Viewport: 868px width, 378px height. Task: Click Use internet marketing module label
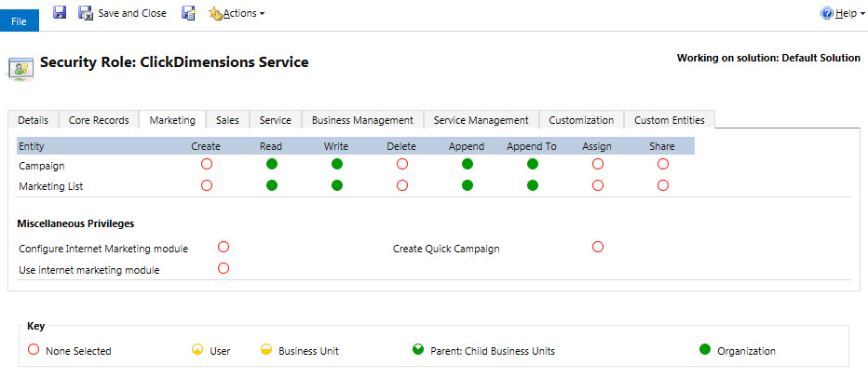pyautogui.click(x=89, y=271)
